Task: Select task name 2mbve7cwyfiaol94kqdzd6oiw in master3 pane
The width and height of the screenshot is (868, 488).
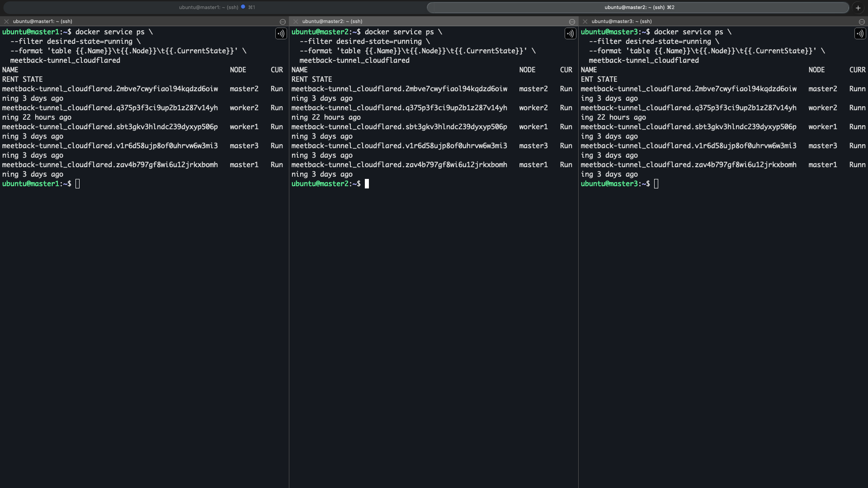Action: click(689, 89)
